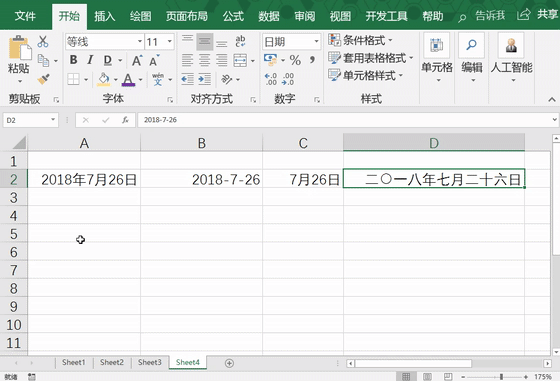Switch to Normal view in status bar

(x=406, y=376)
